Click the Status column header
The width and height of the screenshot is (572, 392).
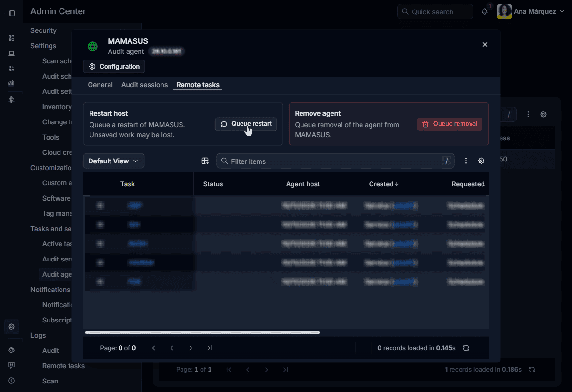coord(213,184)
